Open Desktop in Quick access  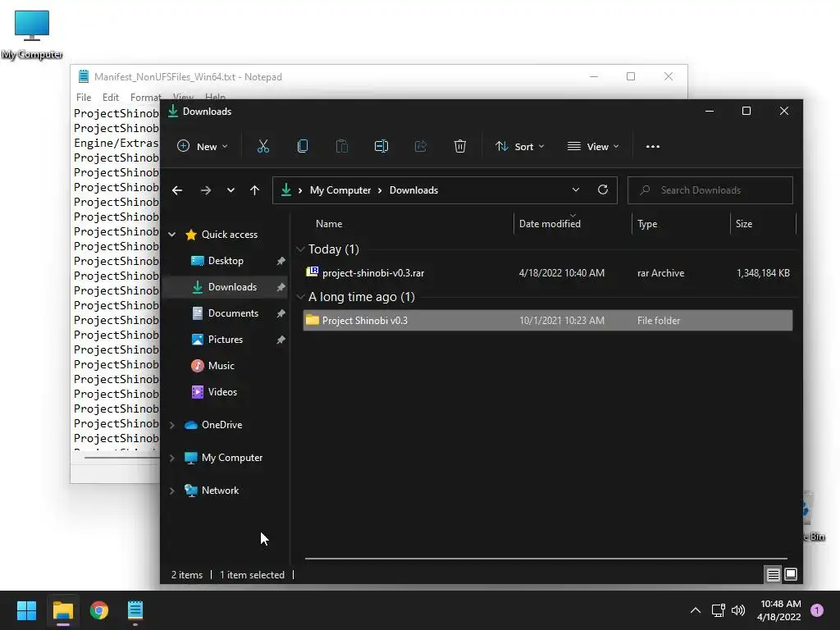[225, 261]
